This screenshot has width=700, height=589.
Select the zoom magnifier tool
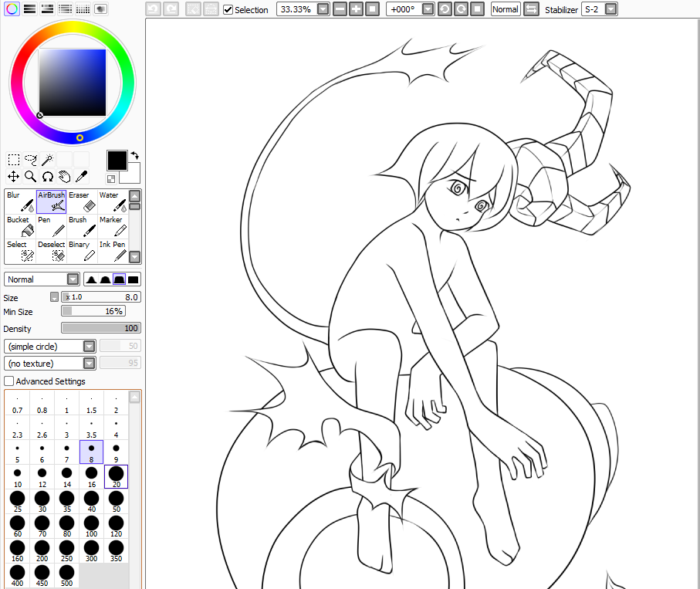(x=30, y=176)
